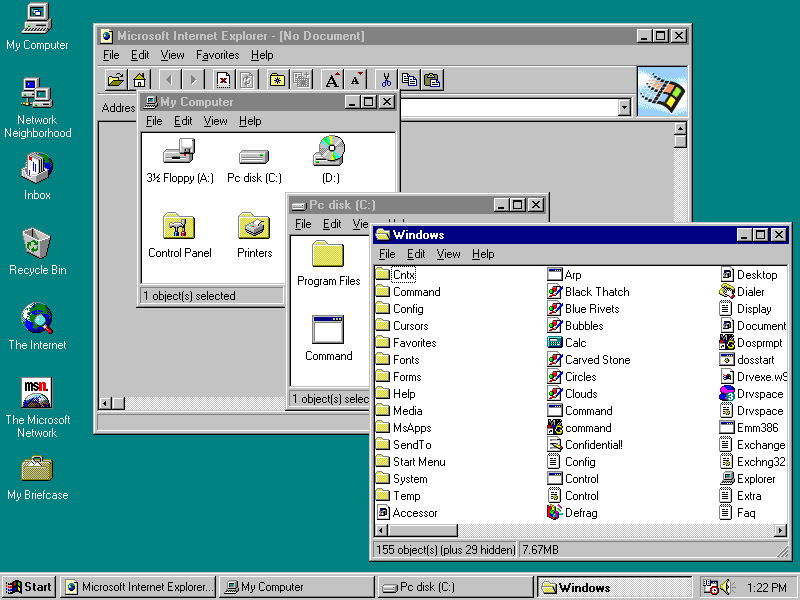Select the Fonts folder
Image resolution: width=800 pixels, height=600 pixels.
pos(397,360)
